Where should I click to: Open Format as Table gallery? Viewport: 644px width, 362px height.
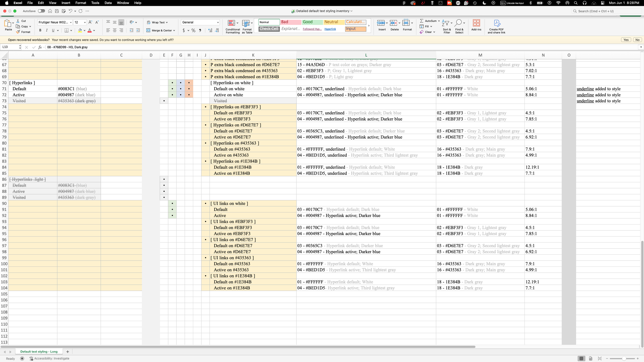coord(247,27)
